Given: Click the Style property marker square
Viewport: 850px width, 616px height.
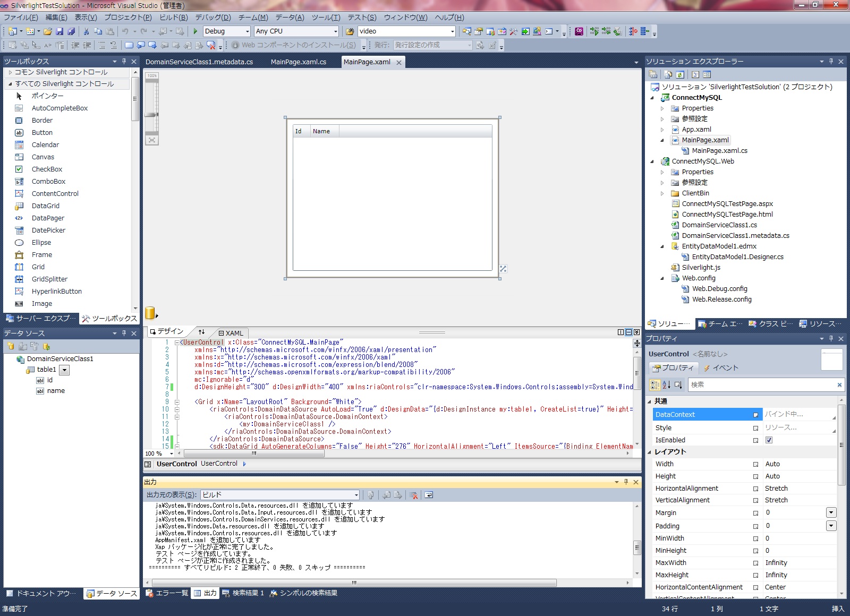Looking at the screenshot, I should point(755,428).
